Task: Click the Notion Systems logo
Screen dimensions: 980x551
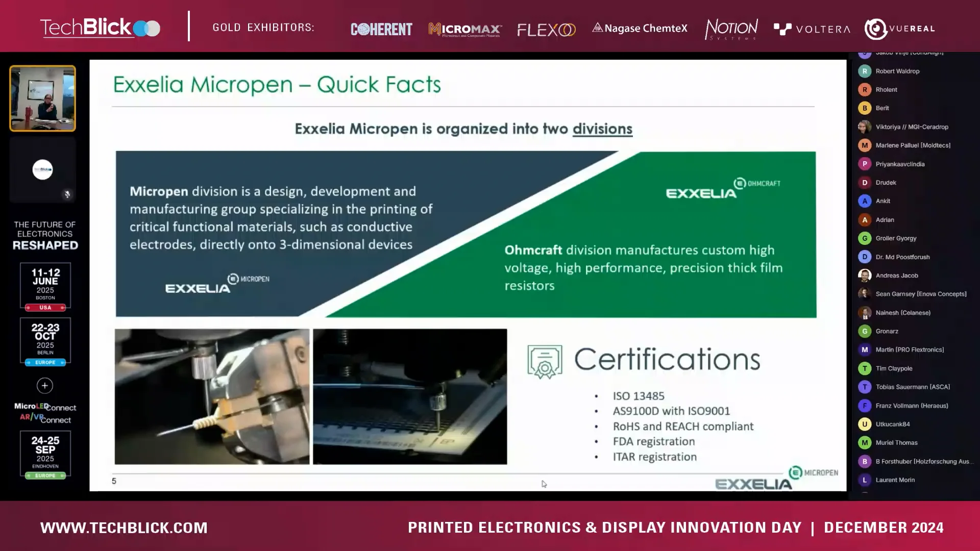Action: click(x=731, y=29)
